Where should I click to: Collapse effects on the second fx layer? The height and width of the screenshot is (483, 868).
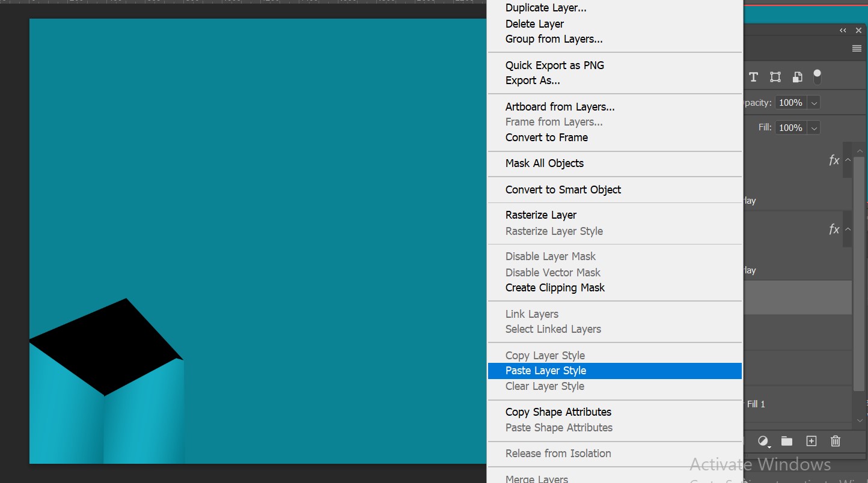tap(848, 229)
